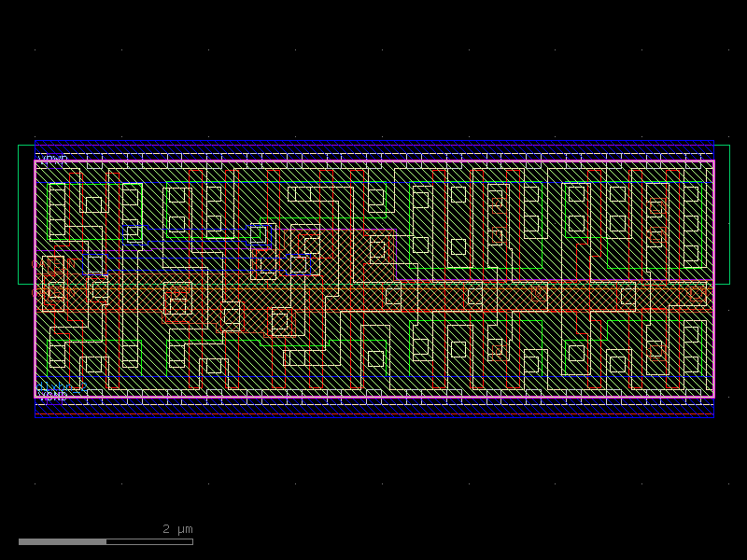Select the green outlined box left of the cell

tap(26, 215)
